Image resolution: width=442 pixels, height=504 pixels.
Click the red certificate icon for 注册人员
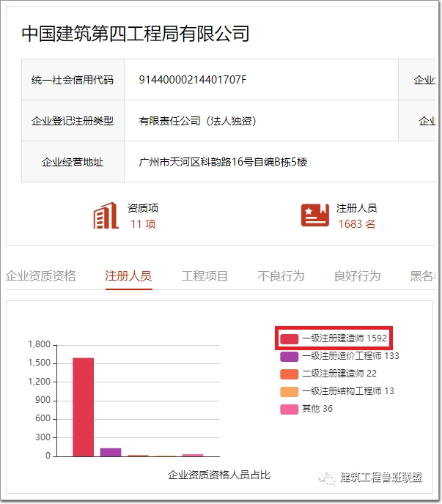pyautogui.click(x=315, y=215)
